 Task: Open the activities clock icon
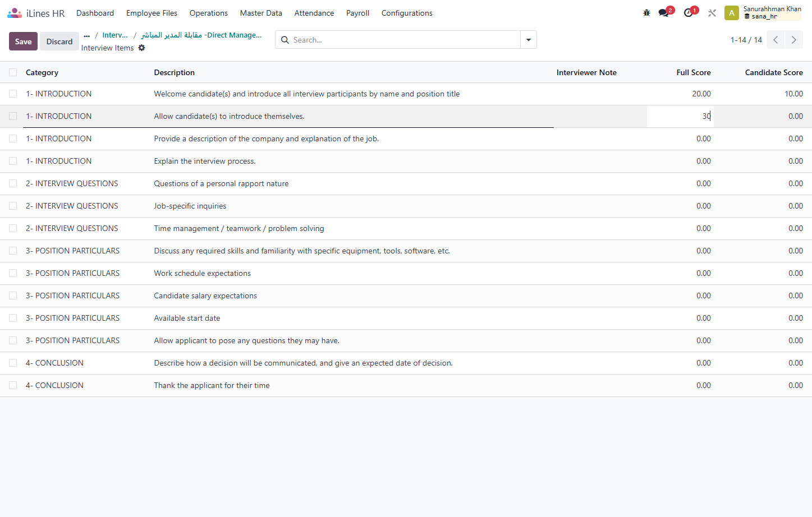pyautogui.click(x=689, y=13)
